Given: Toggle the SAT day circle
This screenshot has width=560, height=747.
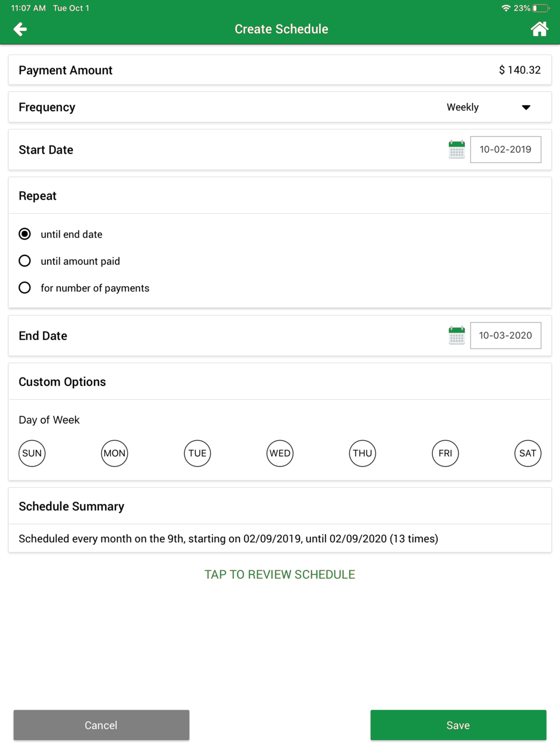Looking at the screenshot, I should click(528, 454).
